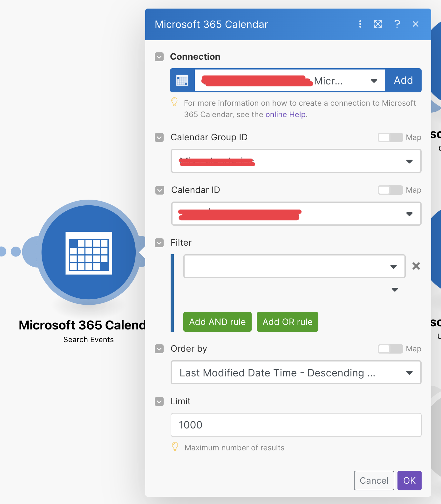Add a new connection
This screenshot has width=441, height=504.
point(403,80)
